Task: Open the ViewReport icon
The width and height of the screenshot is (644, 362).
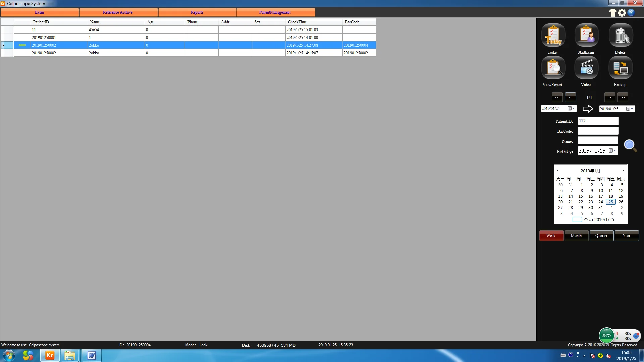Action: pos(553,68)
